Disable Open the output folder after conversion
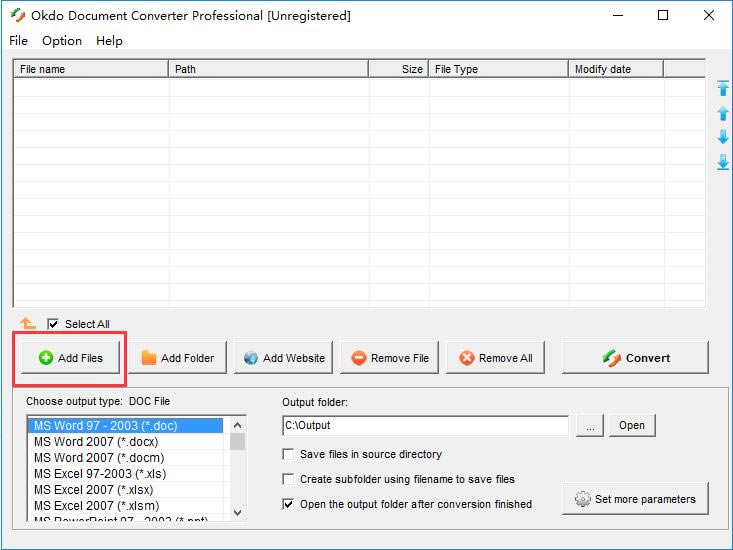Screen dimensions: 733x550 tap(289, 504)
